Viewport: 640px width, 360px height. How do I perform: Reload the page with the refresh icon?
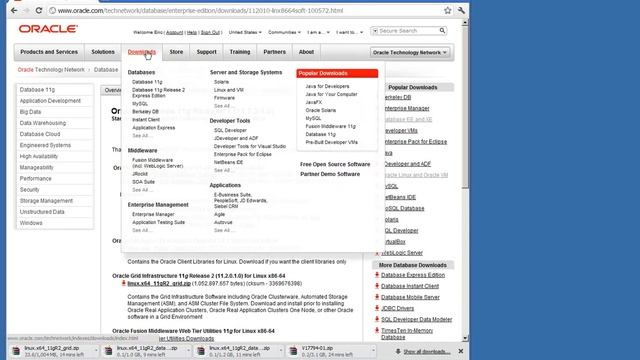point(39,11)
